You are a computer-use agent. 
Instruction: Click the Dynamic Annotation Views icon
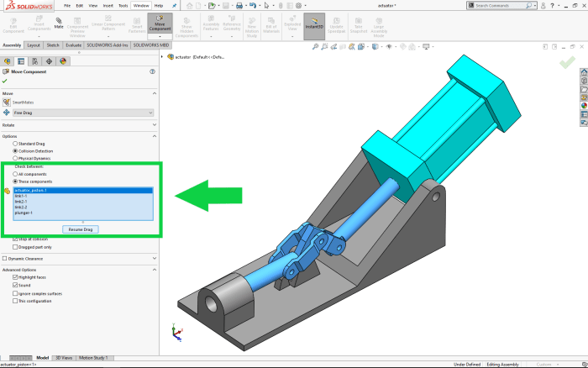(x=352, y=47)
